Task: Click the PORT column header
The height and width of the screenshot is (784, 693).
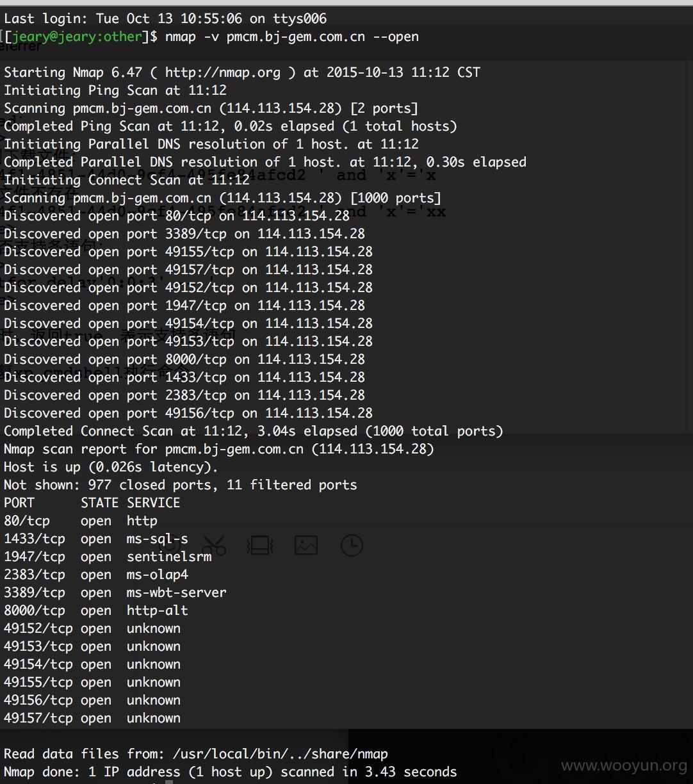Action: pyautogui.click(x=19, y=503)
